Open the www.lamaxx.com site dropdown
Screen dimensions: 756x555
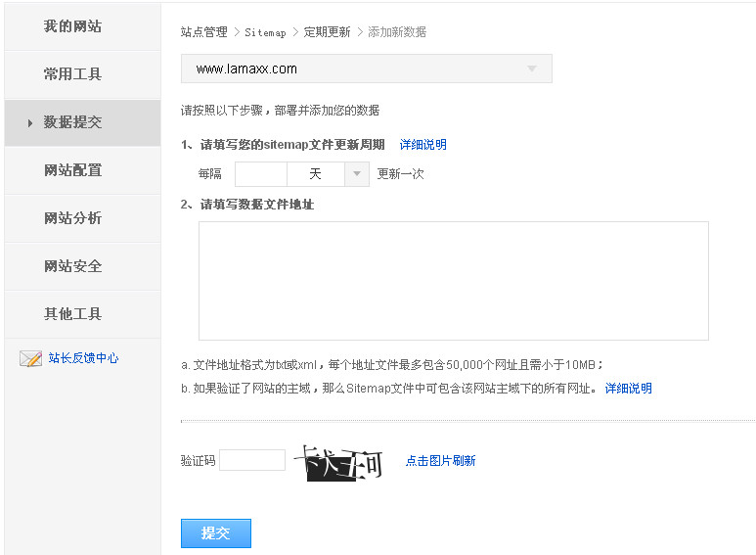click(x=366, y=69)
